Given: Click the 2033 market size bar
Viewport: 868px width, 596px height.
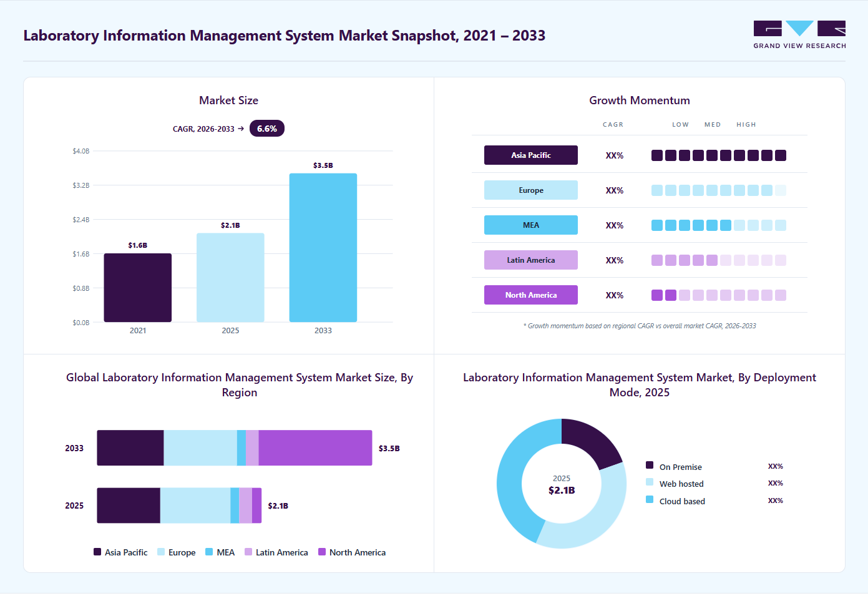Looking at the screenshot, I should [x=323, y=248].
